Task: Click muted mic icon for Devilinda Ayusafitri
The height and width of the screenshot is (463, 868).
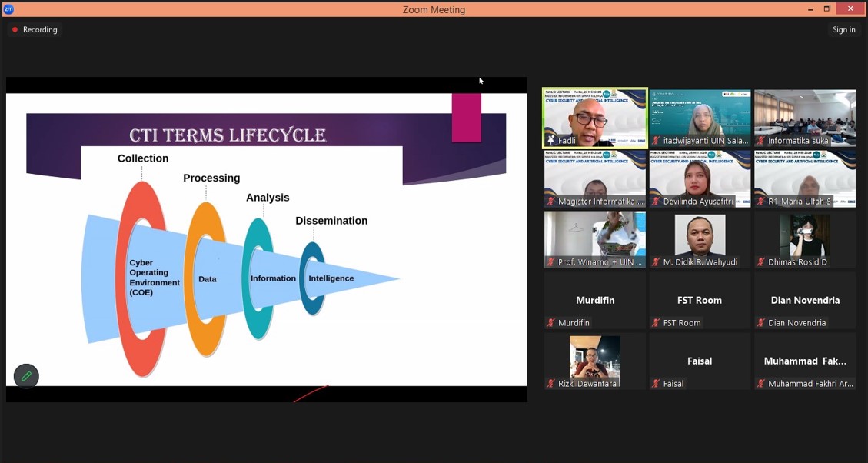Action: click(x=656, y=202)
